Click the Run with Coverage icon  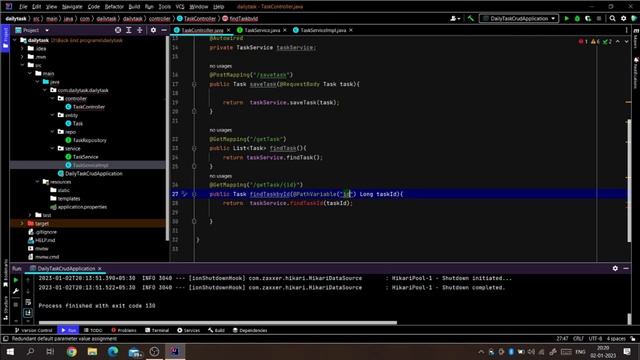[x=588, y=18]
